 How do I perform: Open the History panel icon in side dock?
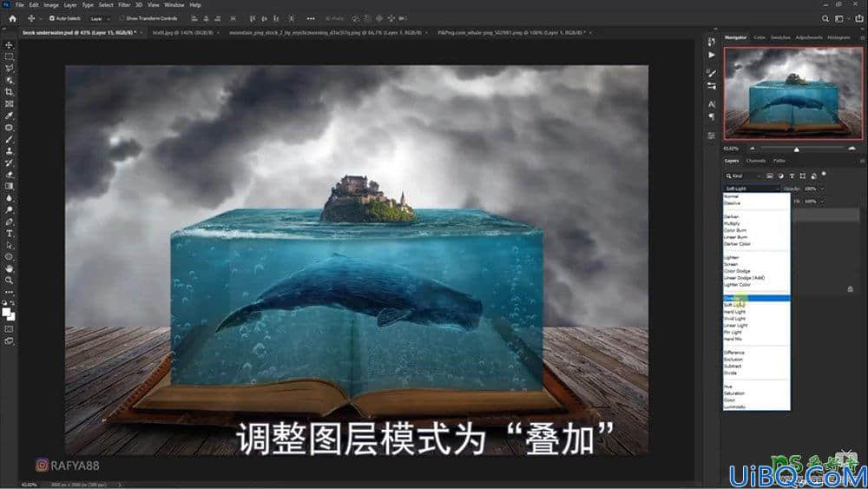pos(712,42)
